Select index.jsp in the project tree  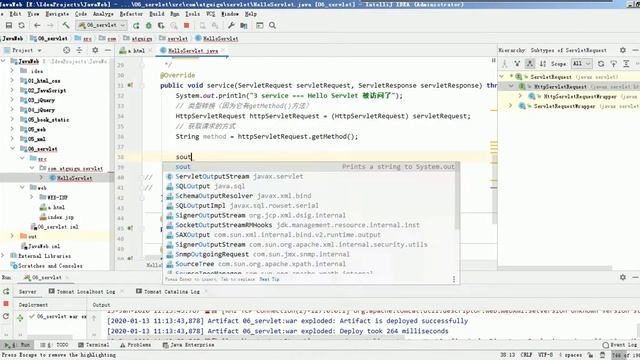61,217
